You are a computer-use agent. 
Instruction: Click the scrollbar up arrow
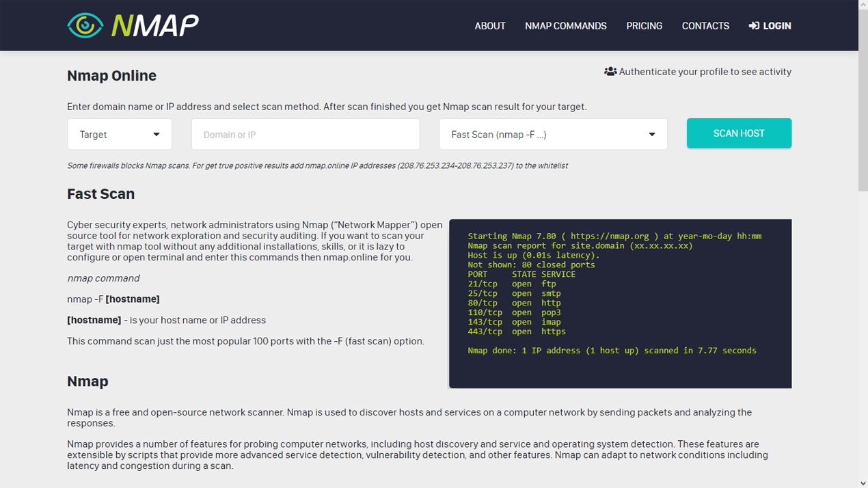[863, 5]
